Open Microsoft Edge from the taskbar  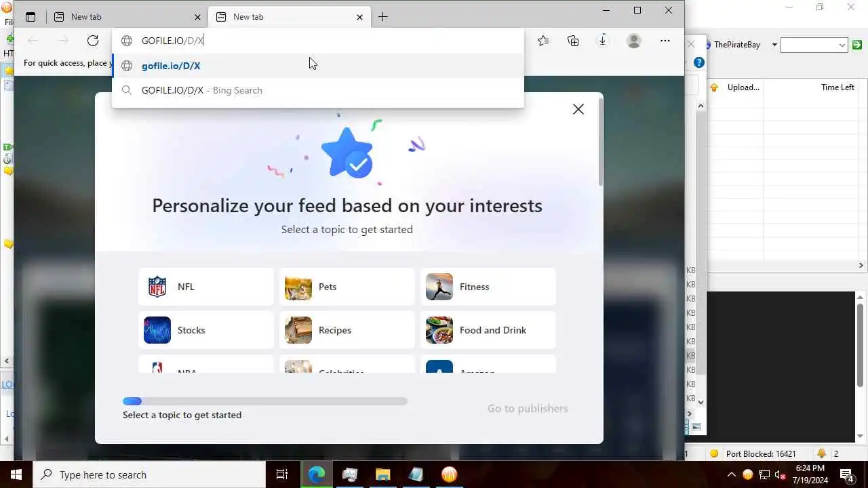tap(317, 474)
